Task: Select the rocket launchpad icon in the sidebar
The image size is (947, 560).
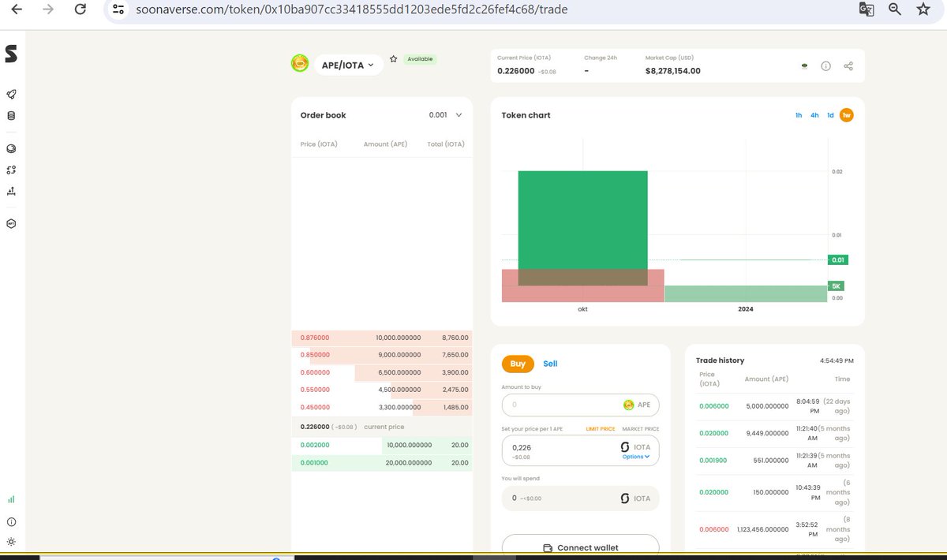Action: [11, 94]
